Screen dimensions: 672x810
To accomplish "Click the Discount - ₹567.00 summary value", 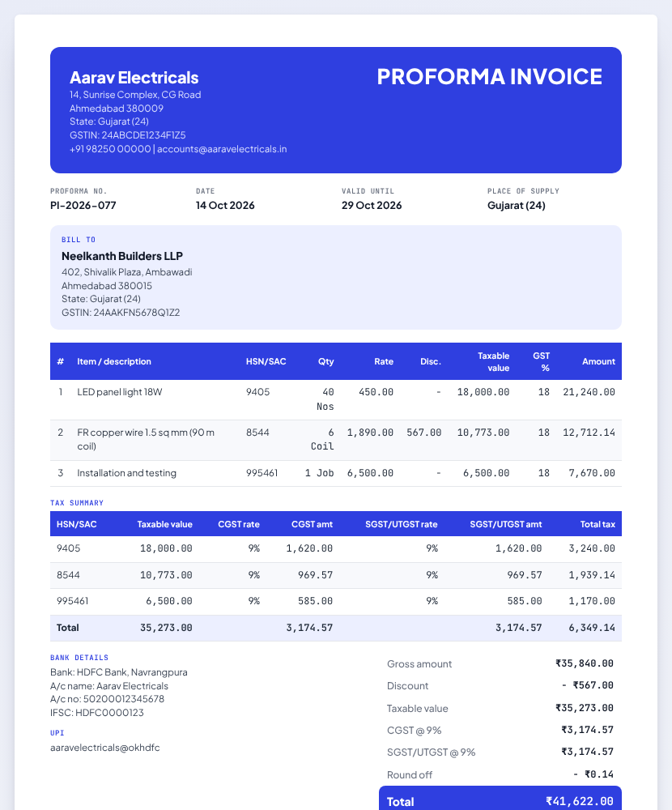I will (x=588, y=685).
